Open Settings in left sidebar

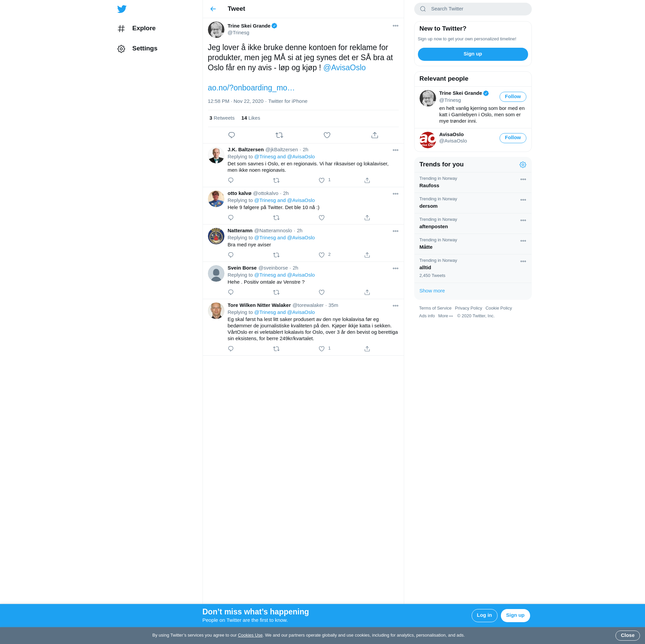(x=144, y=48)
